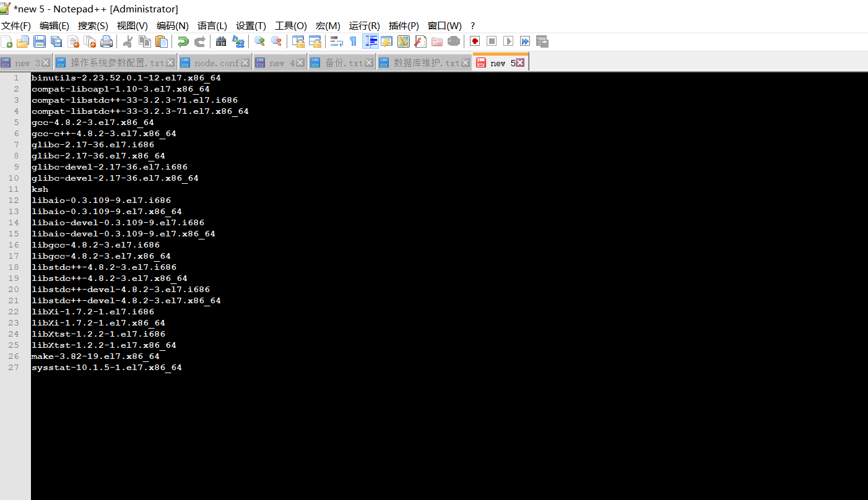This screenshot has height=500, width=868.
Task: Open the Function List panel
Action: 420,41
